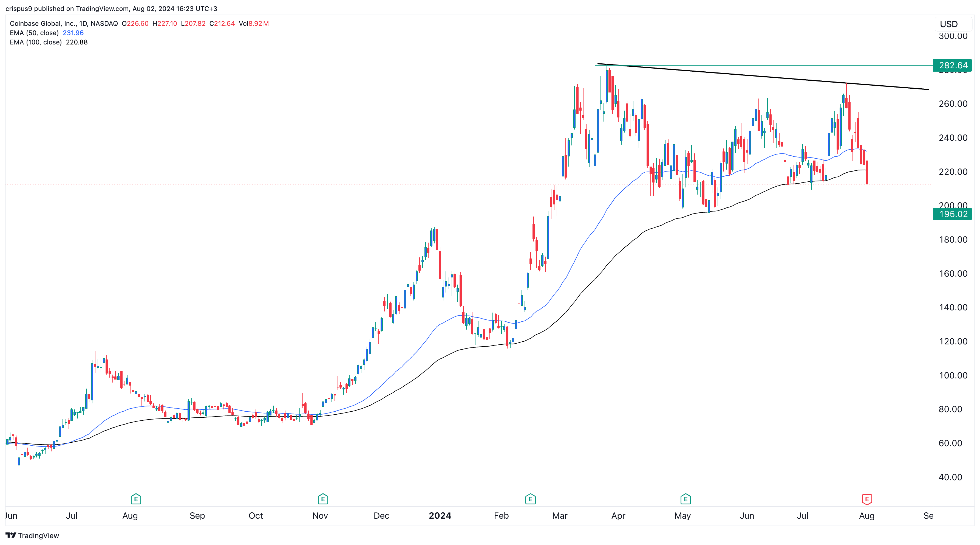Click the November 2023 earnings marker icon
The width and height of the screenshot is (980, 545).
pyautogui.click(x=323, y=499)
